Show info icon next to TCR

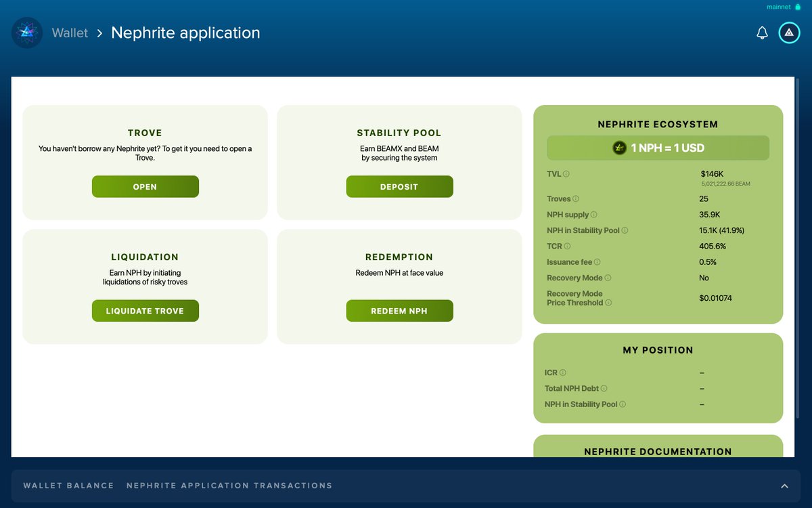[567, 246]
